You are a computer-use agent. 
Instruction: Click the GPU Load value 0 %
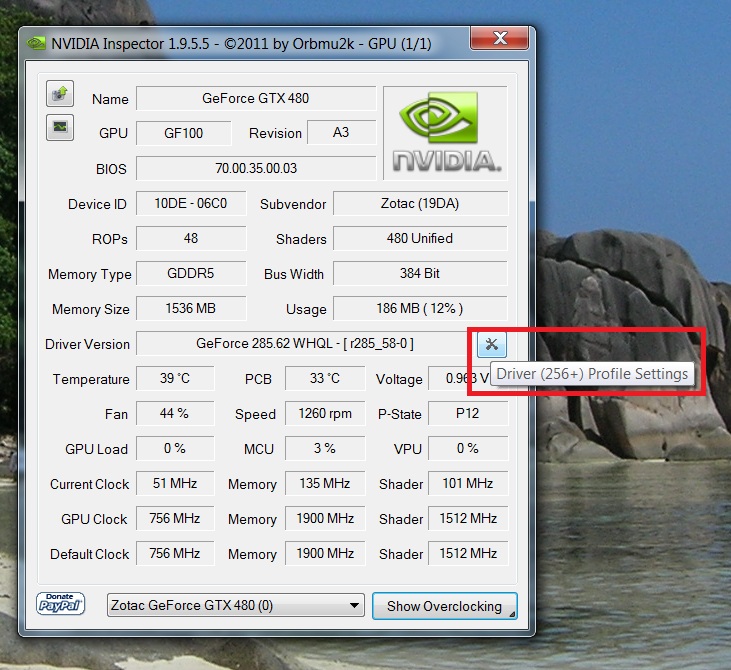[175, 448]
